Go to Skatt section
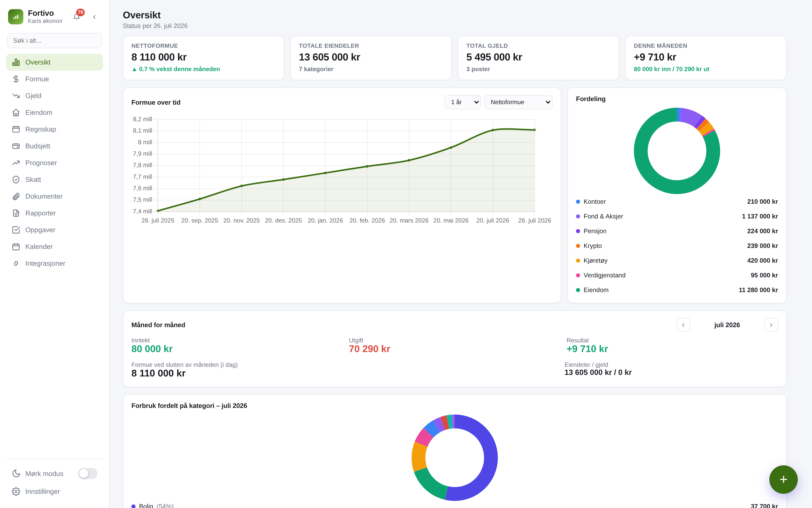This screenshot has height=508, width=812. point(54,180)
